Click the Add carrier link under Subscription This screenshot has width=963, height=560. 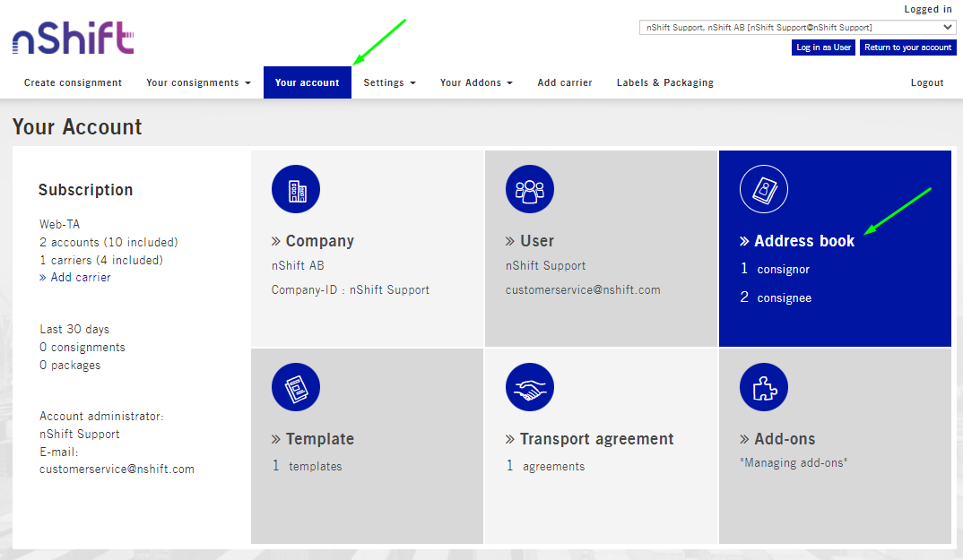[81, 278]
